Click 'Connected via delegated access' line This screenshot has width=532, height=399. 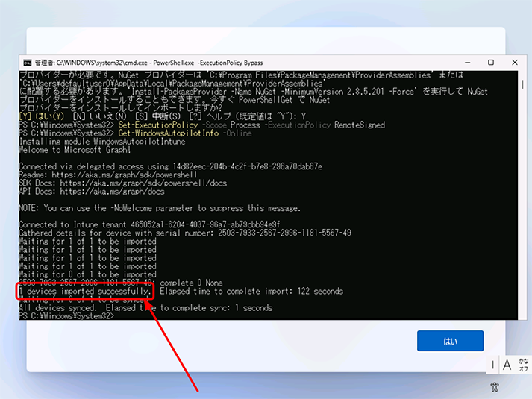[x=171, y=166]
